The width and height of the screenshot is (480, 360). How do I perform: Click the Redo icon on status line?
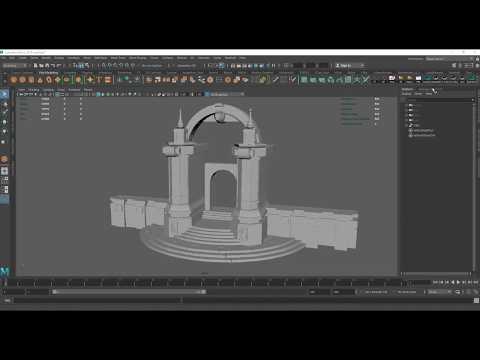point(58,66)
